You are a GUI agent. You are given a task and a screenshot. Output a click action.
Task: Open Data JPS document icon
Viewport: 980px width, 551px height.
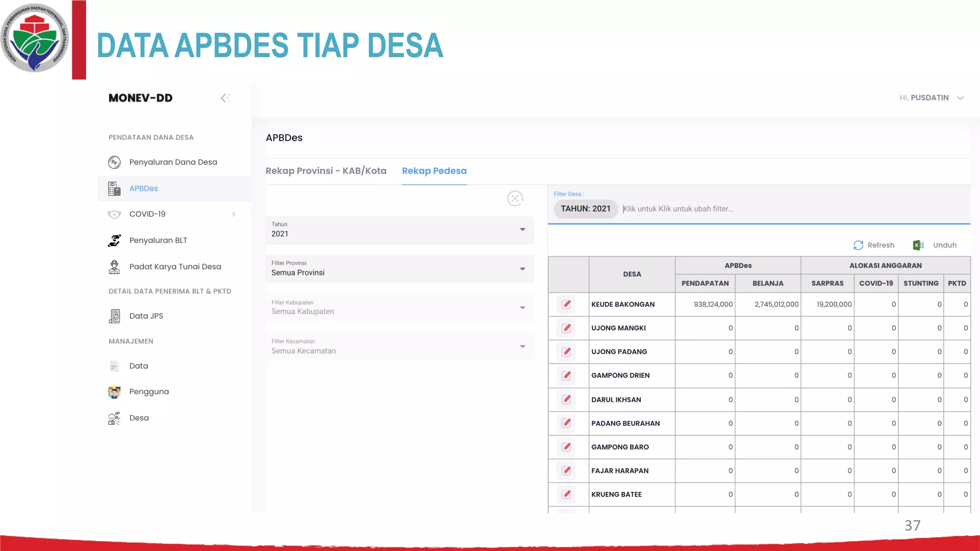(114, 316)
